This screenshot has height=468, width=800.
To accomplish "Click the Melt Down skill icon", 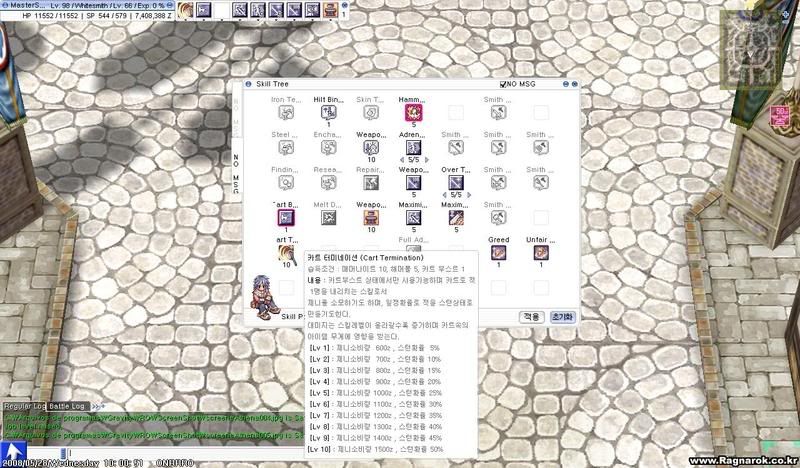I will coord(329,218).
